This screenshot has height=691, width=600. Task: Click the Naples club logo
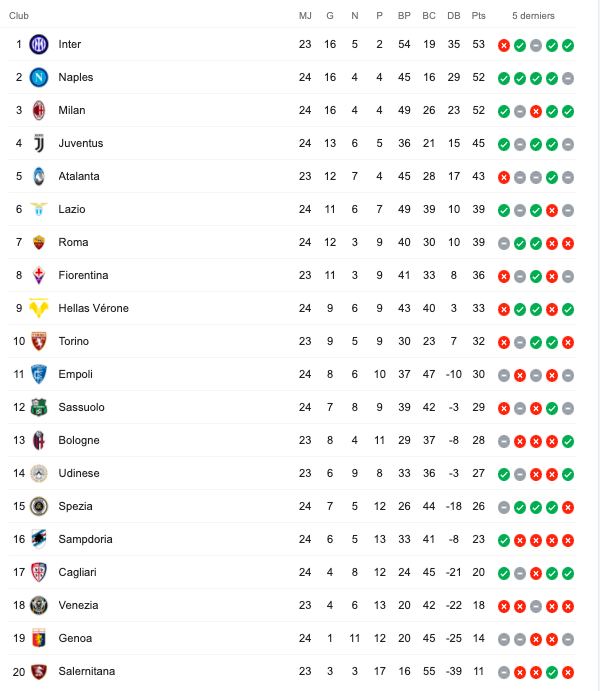(x=39, y=77)
